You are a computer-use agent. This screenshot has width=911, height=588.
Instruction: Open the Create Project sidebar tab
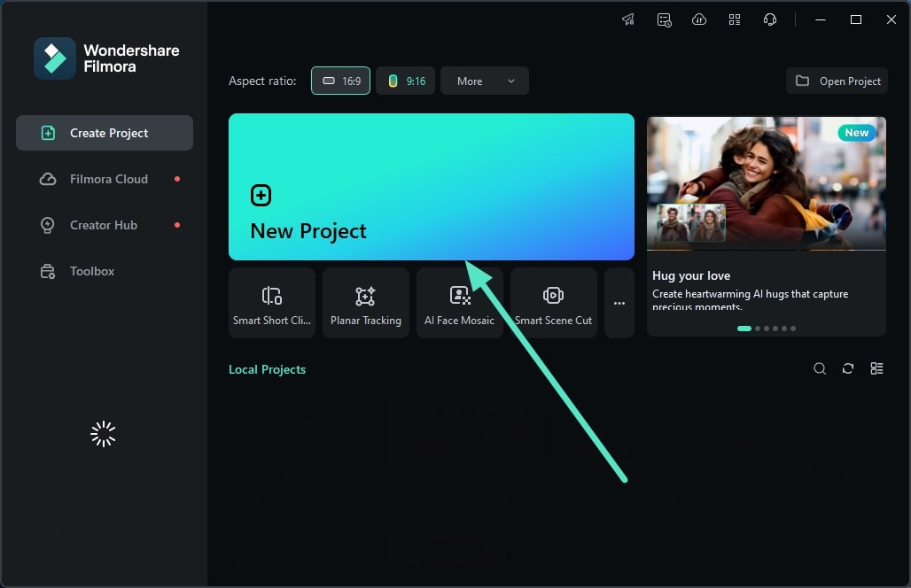(x=105, y=133)
